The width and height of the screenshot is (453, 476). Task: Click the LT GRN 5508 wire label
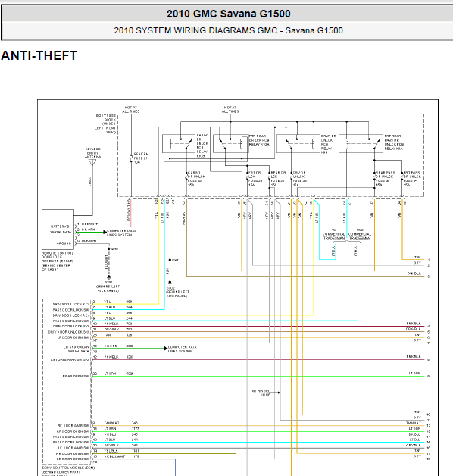tap(119, 374)
